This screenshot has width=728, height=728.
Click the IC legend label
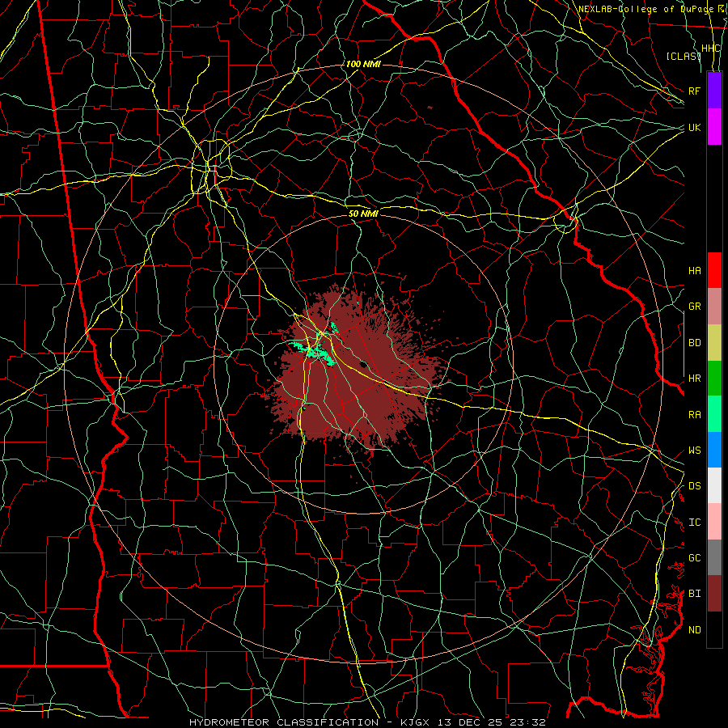click(695, 523)
